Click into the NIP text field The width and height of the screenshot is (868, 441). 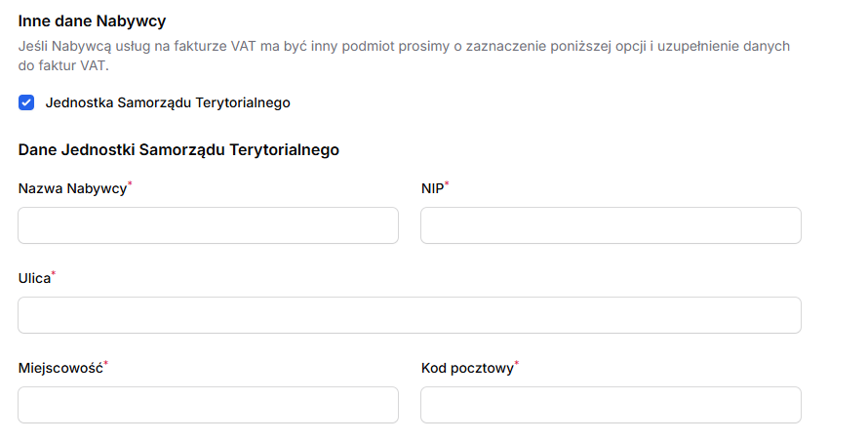[x=611, y=225]
